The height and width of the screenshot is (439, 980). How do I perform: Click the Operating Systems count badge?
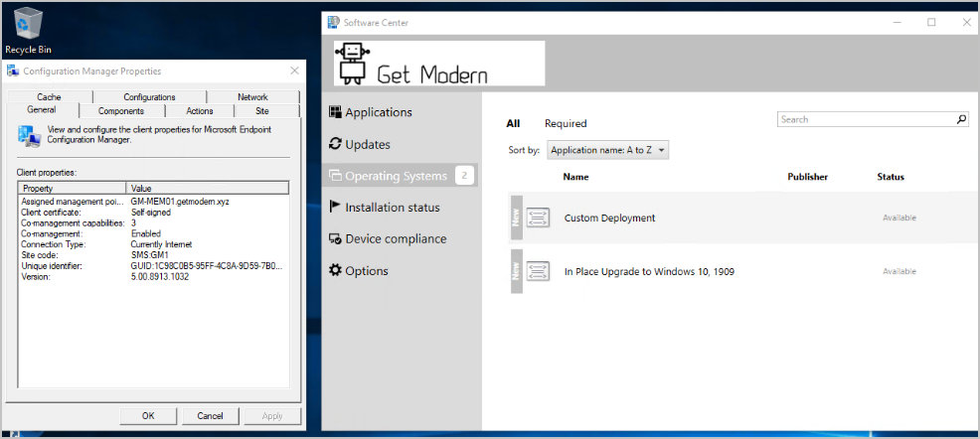464,176
